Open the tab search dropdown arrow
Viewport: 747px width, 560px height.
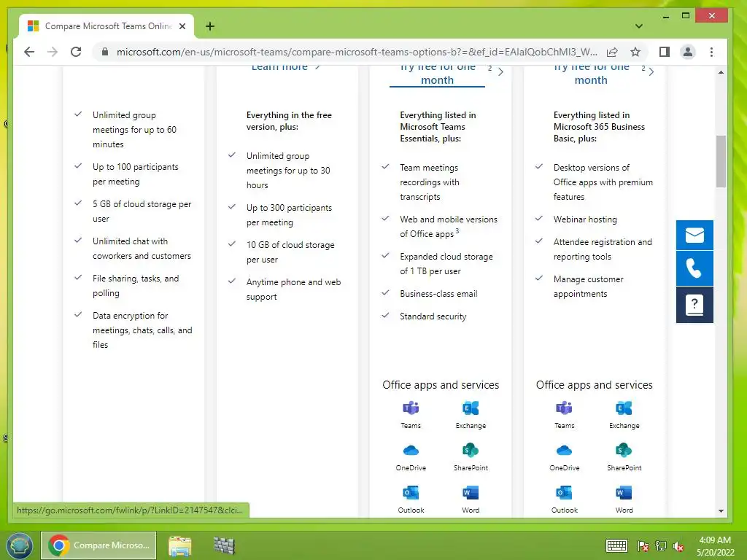[x=639, y=26]
